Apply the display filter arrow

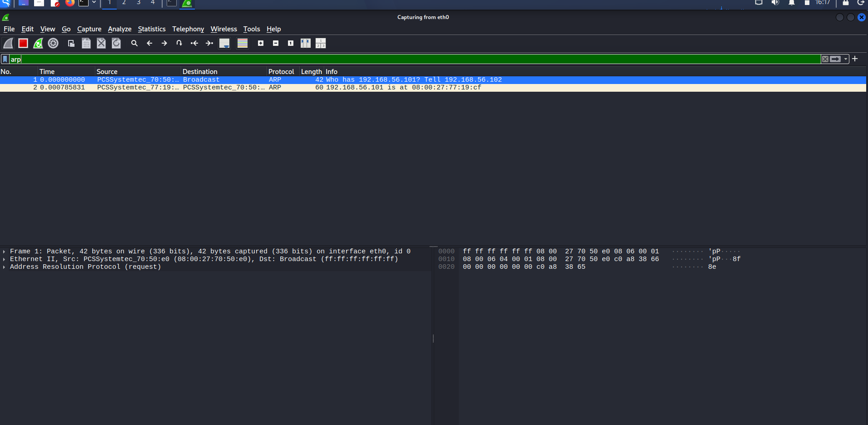click(835, 59)
